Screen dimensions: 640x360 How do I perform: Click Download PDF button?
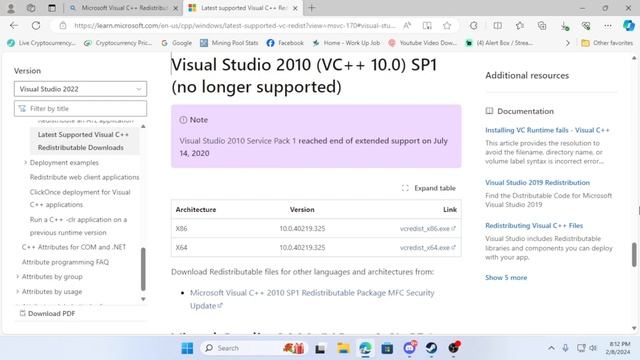47,313
